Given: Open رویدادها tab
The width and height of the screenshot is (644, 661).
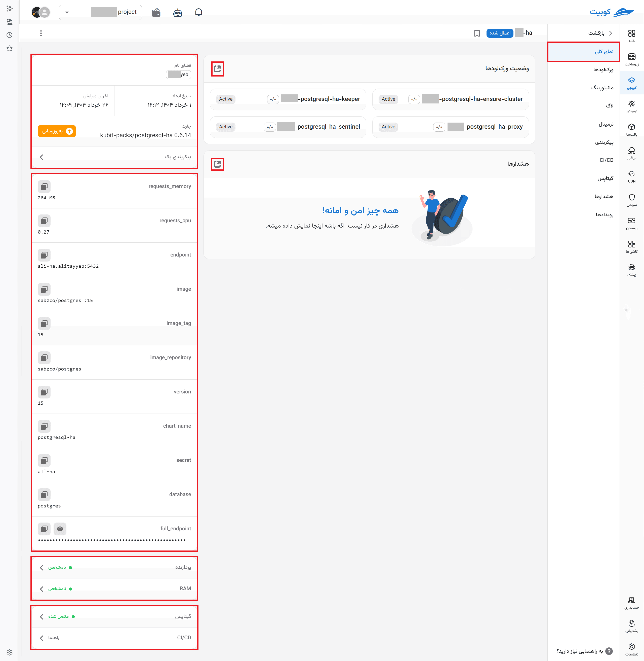Looking at the screenshot, I should point(583,214).
